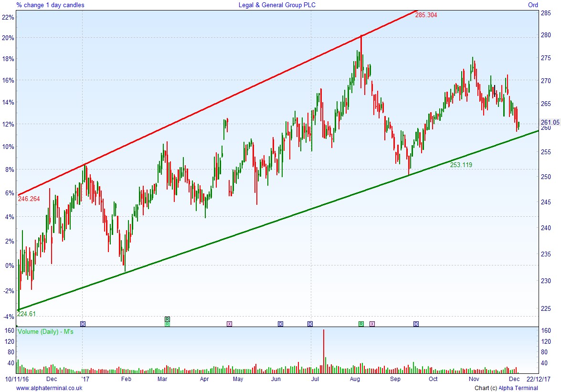Click the X marker in mid-August
Image resolution: width=561 pixels, height=392 pixels.
(372, 324)
